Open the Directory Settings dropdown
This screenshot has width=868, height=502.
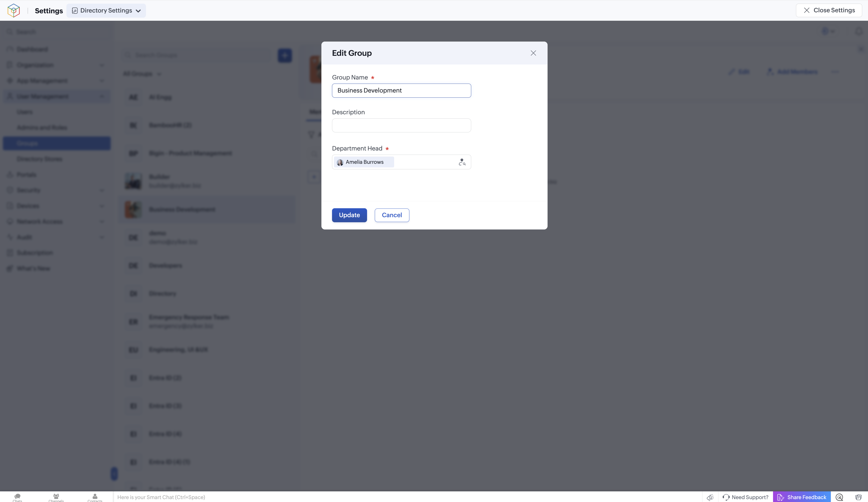(106, 11)
